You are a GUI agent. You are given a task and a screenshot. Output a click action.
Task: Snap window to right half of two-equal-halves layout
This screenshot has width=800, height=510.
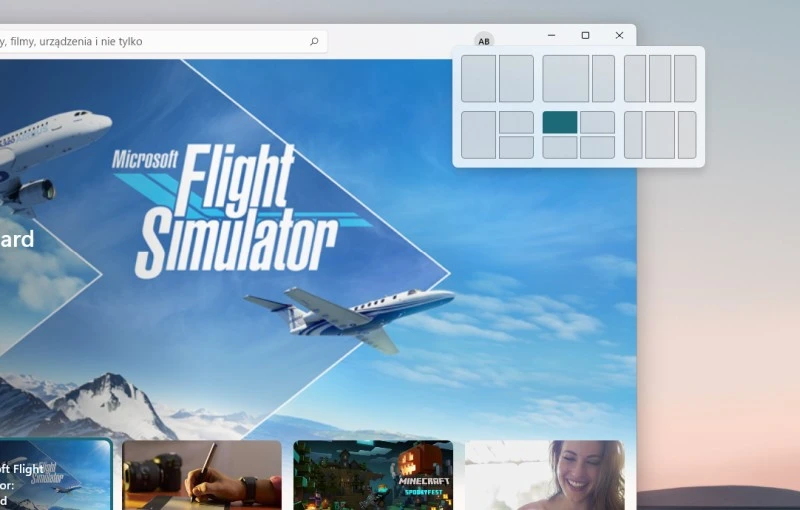pyautogui.click(x=516, y=79)
